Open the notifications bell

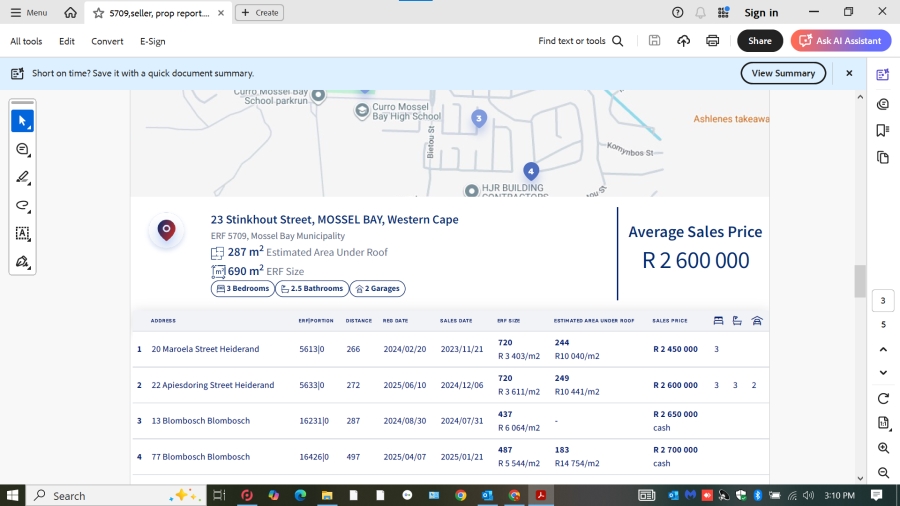[700, 13]
